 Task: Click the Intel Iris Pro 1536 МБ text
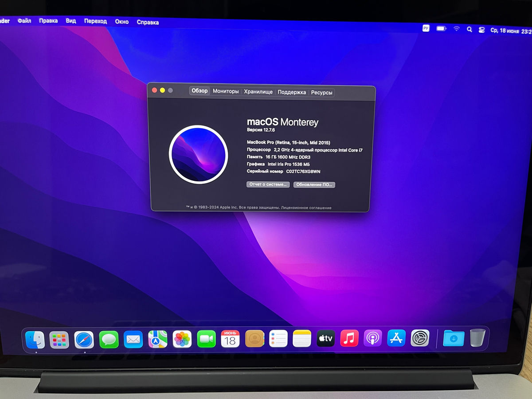pos(289,164)
